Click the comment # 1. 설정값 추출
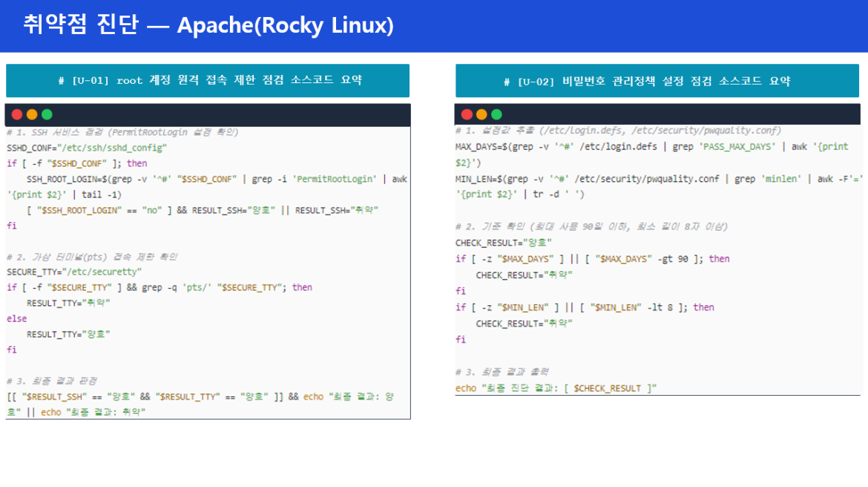Image resolution: width=868 pixels, height=487 pixels. coord(618,130)
